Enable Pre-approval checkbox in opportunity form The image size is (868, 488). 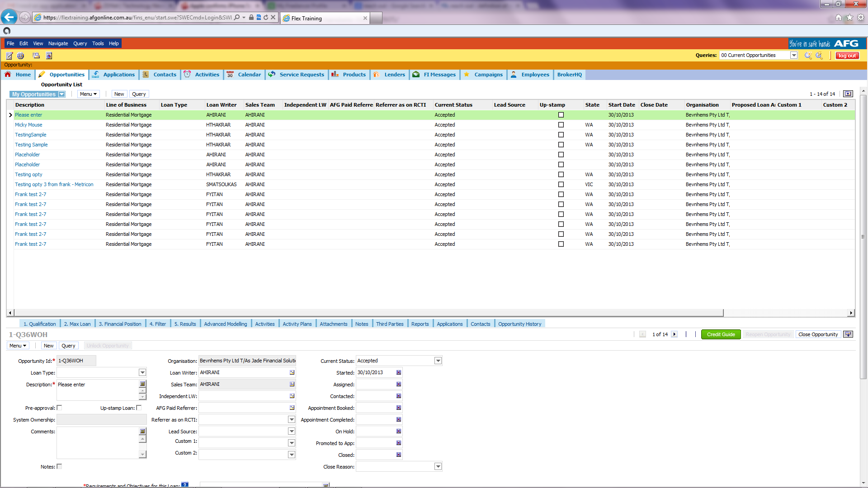pos(59,408)
